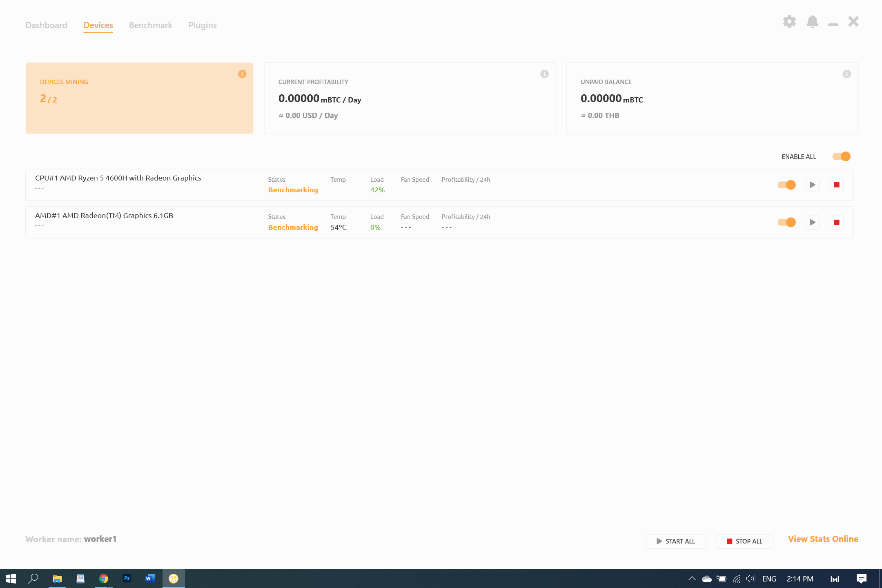This screenshot has height=588, width=882.
Task: Select the Devices tab
Action: click(x=98, y=25)
